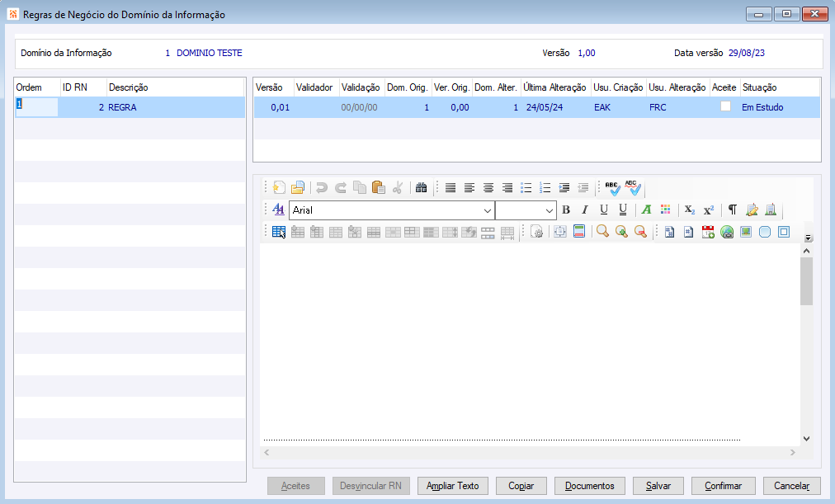Click the Situação column header
This screenshot has height=504, width=835.
pos(781,87)
